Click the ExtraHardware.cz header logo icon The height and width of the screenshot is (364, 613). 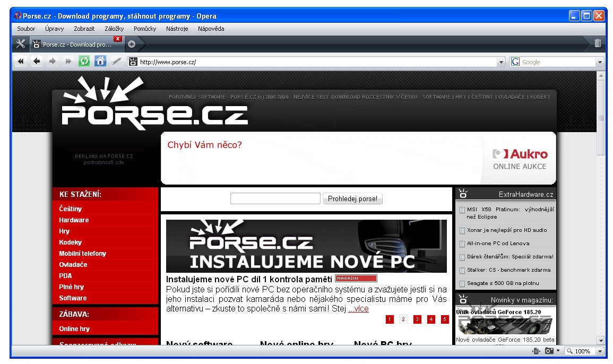point(463,193)
